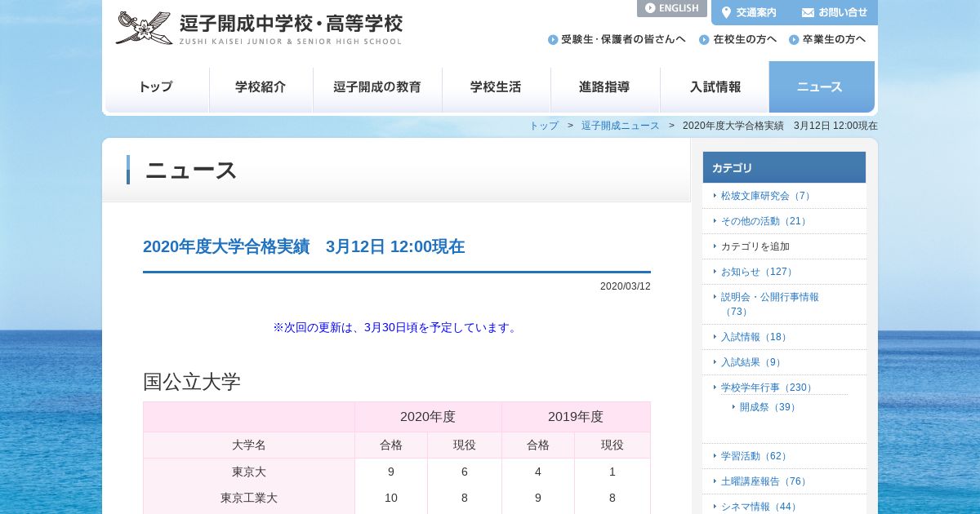The height and width of the screenshot is (514, 980).
Task: Click arrow icon before 卒業生の方へ
Action: [794, 39]
